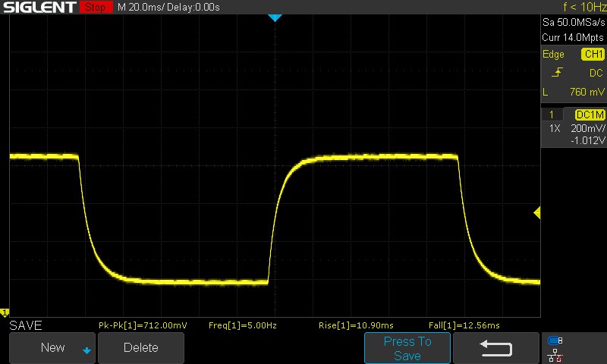Click the channel 1 ground marker
The height and width of the screenshot is (364, 607).
(x=5, y=312)
